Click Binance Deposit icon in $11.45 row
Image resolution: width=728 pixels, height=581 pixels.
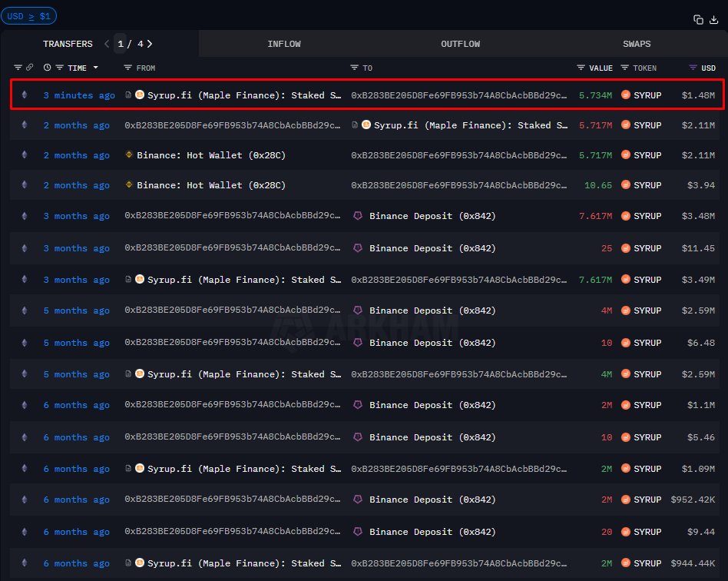tap(358, 247)
